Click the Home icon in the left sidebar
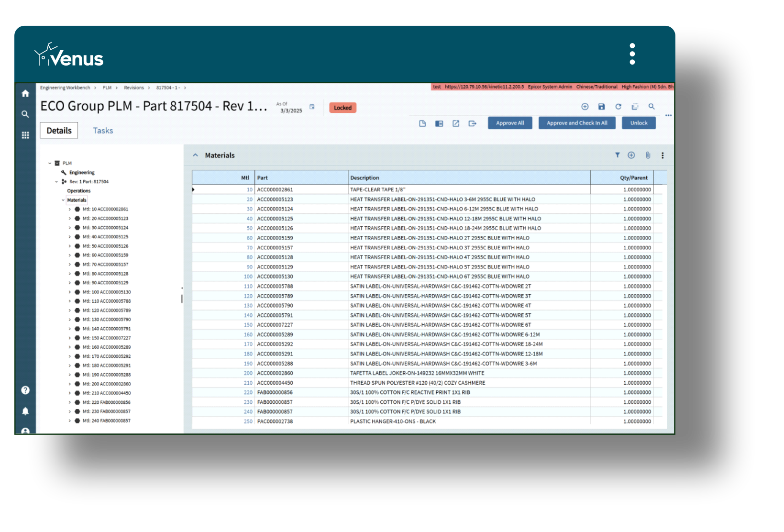Image resolution: width=784 pixels, height=532 pixels. pos(25,94)
